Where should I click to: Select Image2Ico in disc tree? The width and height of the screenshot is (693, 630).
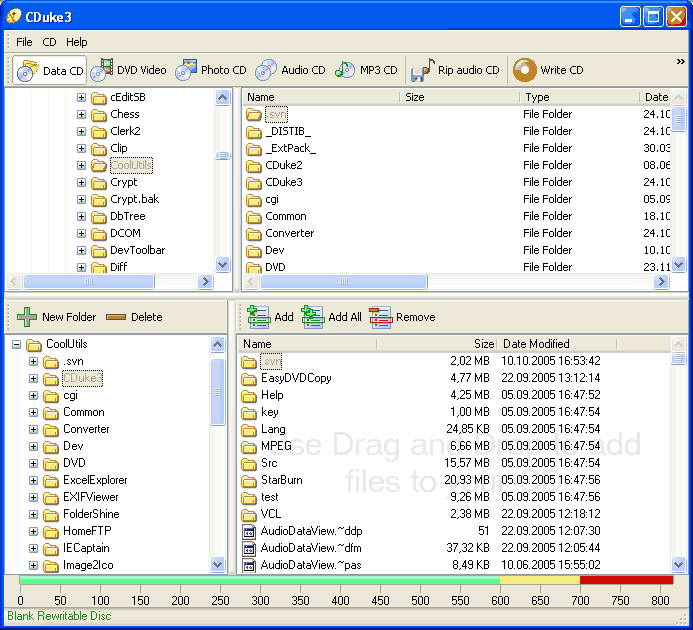(x=88, y=565)
